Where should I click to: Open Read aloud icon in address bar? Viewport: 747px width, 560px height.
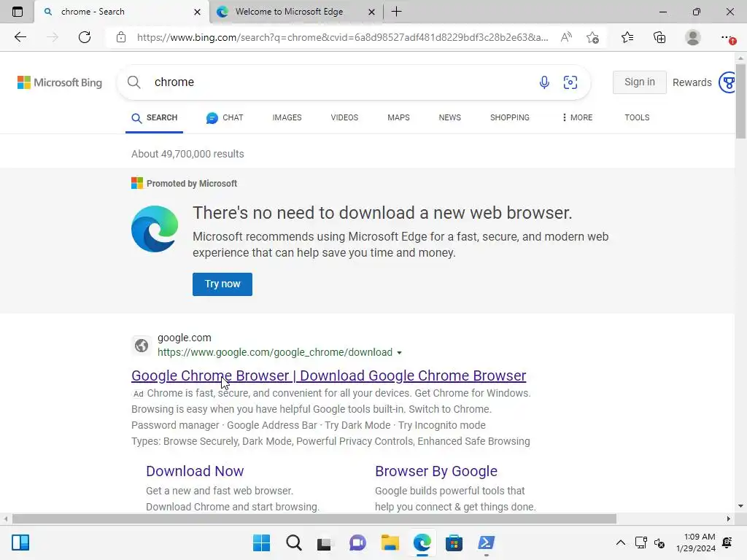click(566, 37)
